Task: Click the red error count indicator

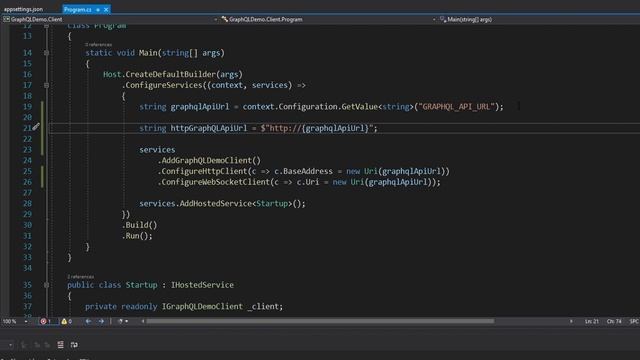Action: coord(45,322)
